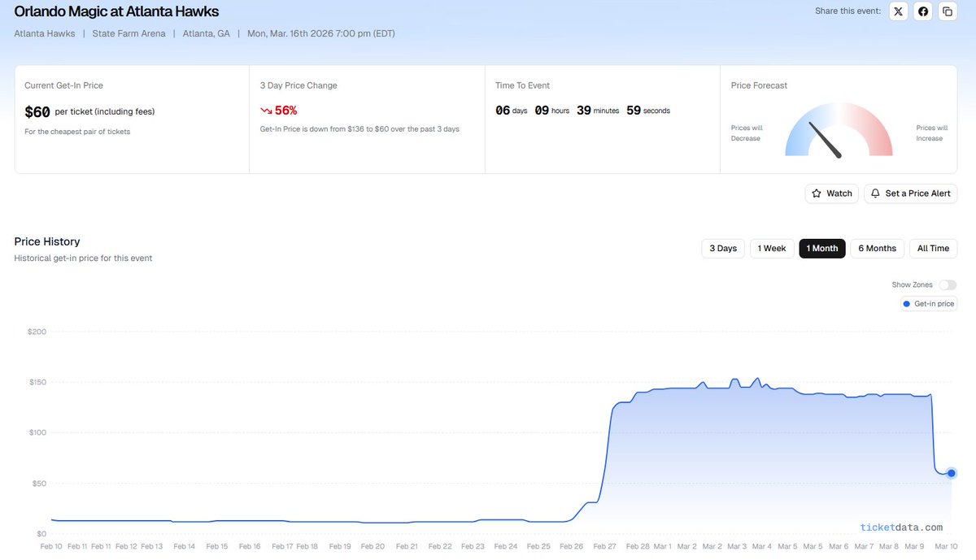Click the latest price data point

(951, 473)
